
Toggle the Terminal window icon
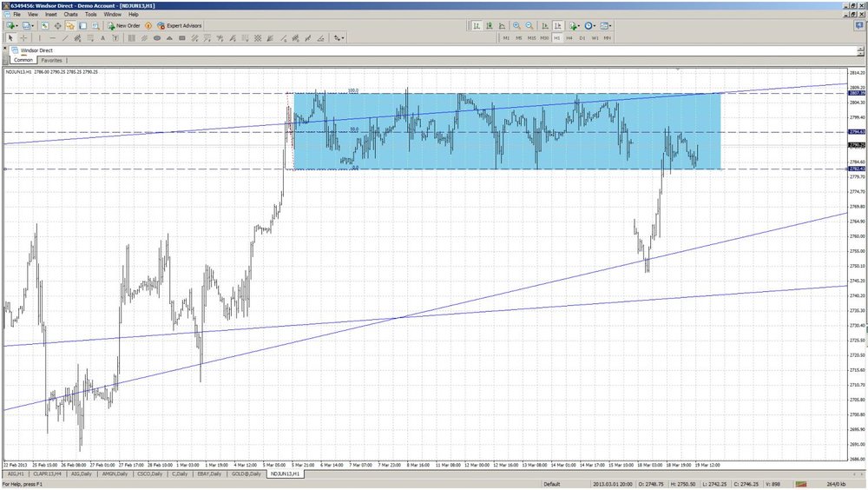click(83, 25)
